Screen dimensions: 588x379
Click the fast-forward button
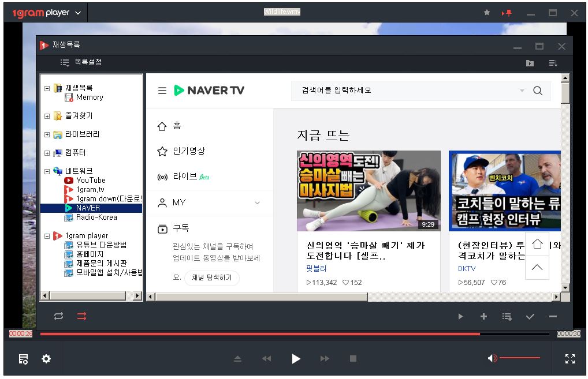tap(325, 359)
